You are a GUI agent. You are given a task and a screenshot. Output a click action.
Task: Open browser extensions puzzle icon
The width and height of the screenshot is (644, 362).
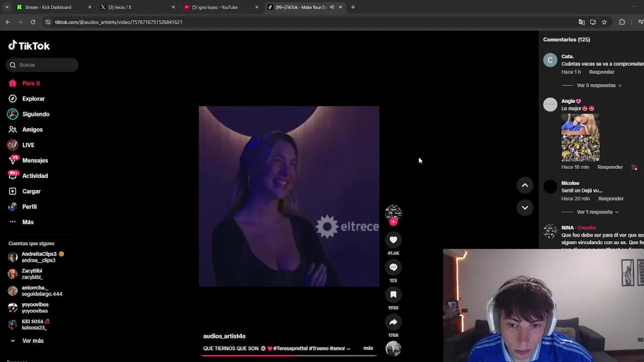pyautogui.click(x=622, y=22)
